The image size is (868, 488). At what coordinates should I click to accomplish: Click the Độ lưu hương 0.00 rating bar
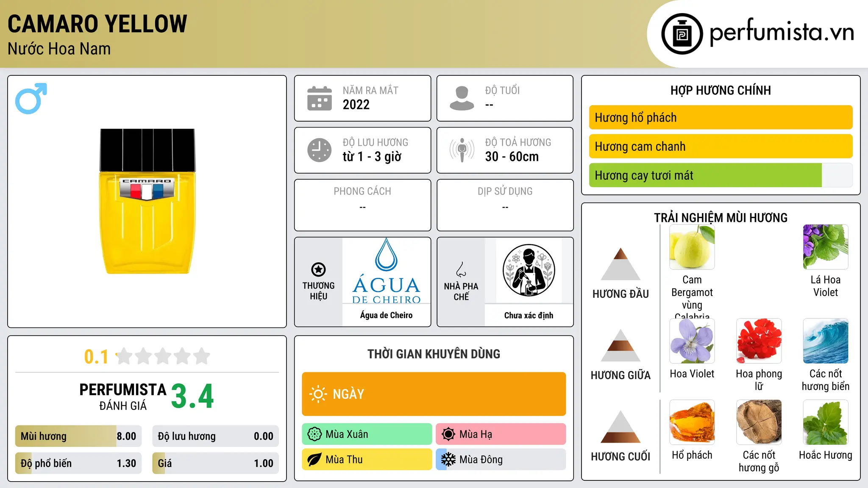[216, 436]
